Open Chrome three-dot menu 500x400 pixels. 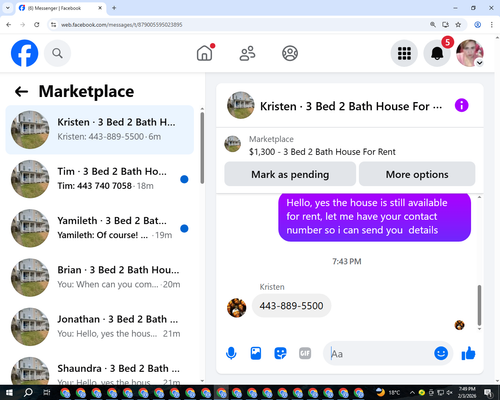pos(492,25)
